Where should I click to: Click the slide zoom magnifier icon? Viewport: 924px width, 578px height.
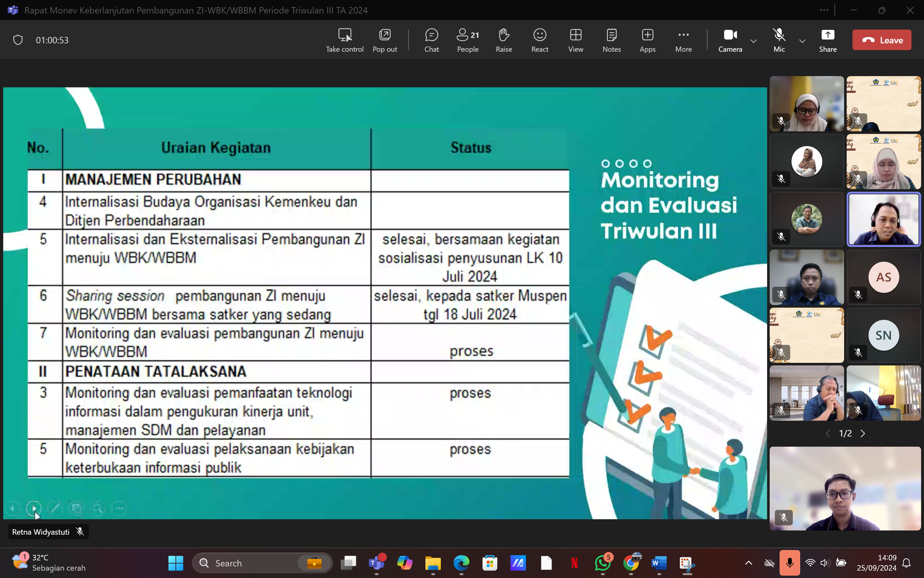click(98, 508)
